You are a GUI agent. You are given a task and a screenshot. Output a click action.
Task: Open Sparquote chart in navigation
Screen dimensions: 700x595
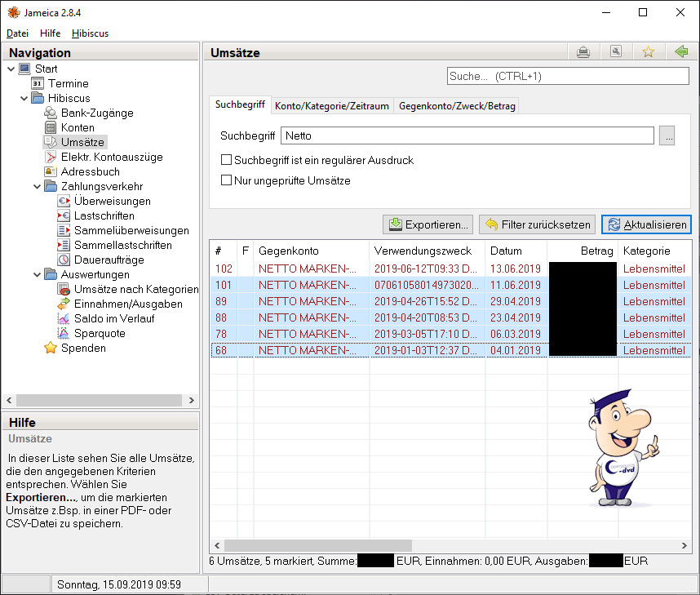coord(64,333)
